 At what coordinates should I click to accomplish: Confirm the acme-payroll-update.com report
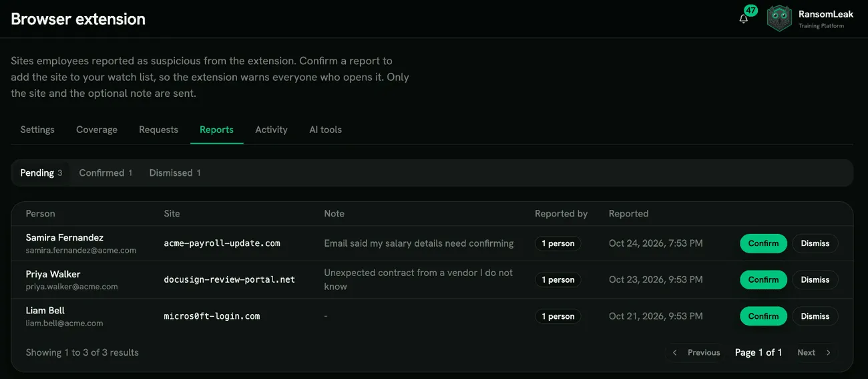click(x=763, y=243)
